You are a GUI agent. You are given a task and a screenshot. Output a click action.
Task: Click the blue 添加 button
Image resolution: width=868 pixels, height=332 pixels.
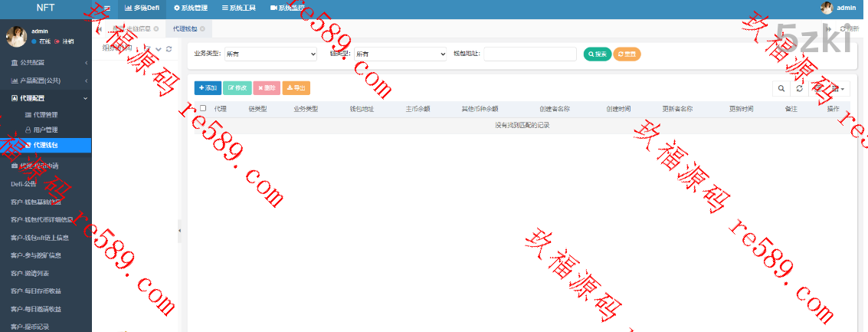point(207,88)
